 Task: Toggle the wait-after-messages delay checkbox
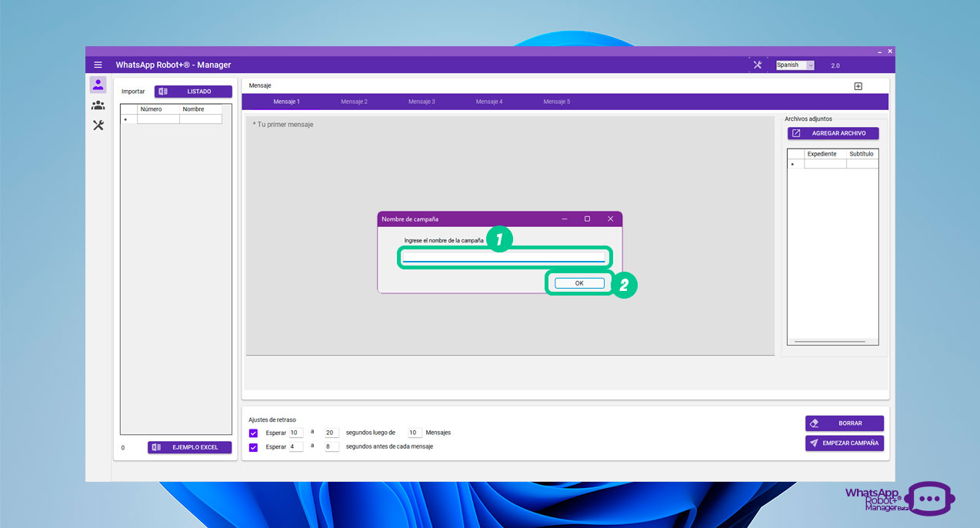point(253,433)
